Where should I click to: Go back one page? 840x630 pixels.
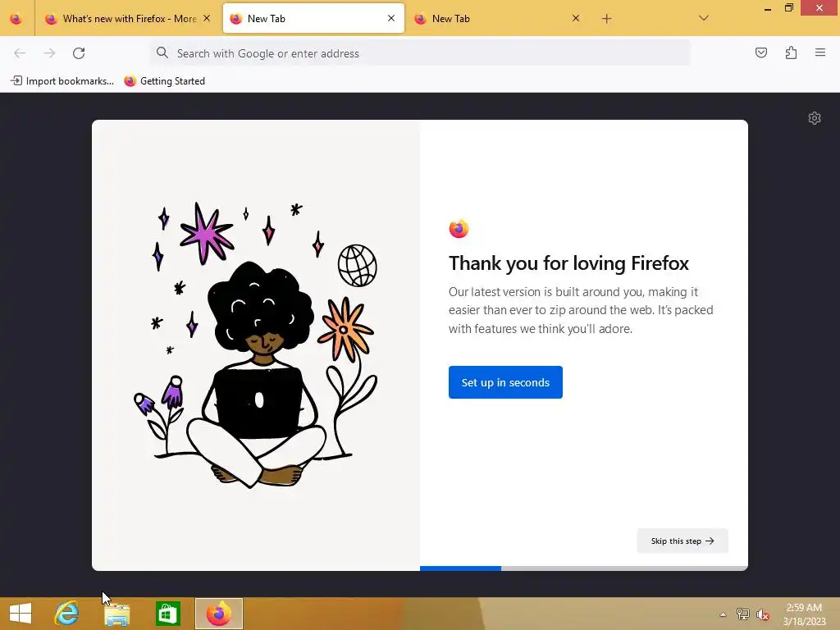pos(20,53)
